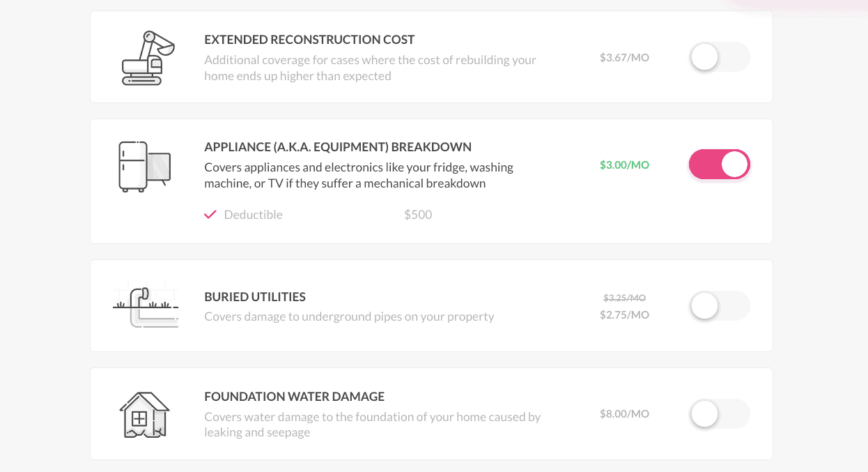The image size is (868, 472).
Task: Click the crossed-out $3.25/MO price
Action: point(624,298)
